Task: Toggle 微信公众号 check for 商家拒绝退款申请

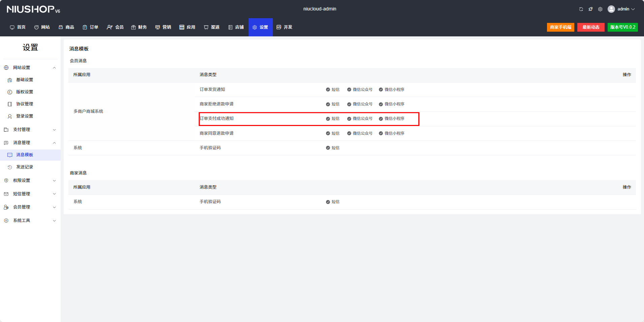Action: point(349,104)
